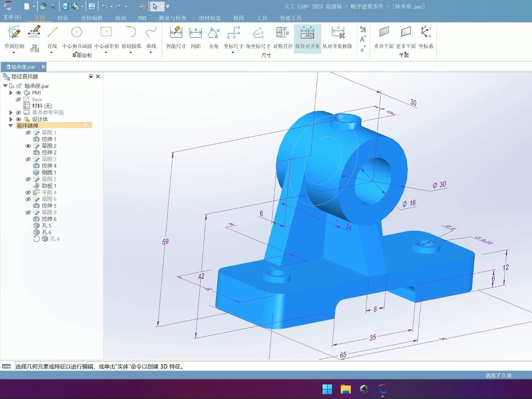The width and height of the screenshot is (532, 399).
Task: Select the 倒圆 1 feature
Action: click(45, 173)
